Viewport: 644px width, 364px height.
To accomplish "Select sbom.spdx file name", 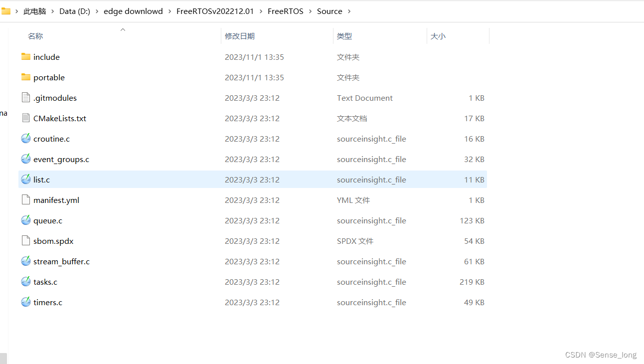I will pos(53,241).
